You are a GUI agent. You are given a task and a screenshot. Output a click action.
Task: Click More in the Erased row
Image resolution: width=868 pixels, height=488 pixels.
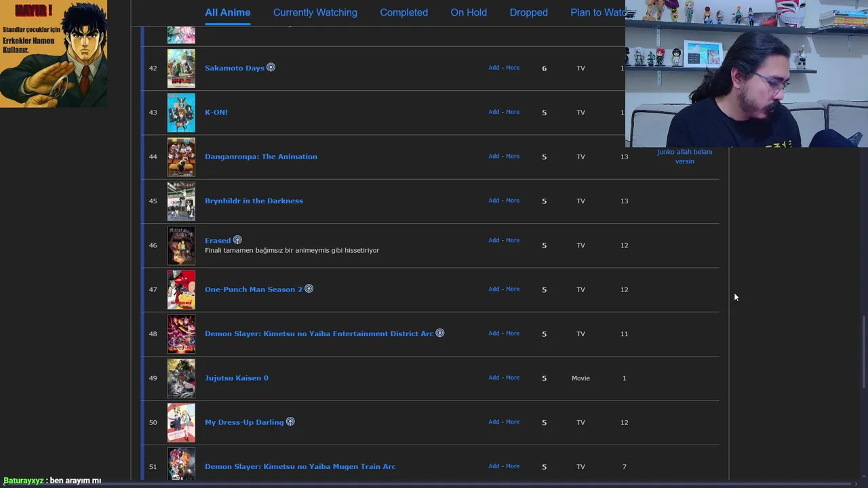tap(513, 240)
